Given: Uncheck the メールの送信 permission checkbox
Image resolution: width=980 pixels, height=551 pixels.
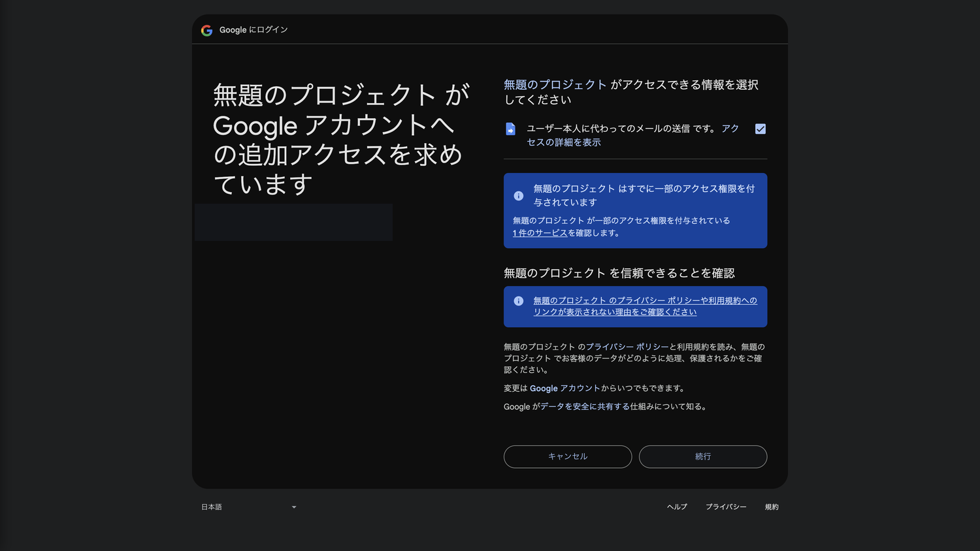Looking at the screenshot, I should pos(760,129).
